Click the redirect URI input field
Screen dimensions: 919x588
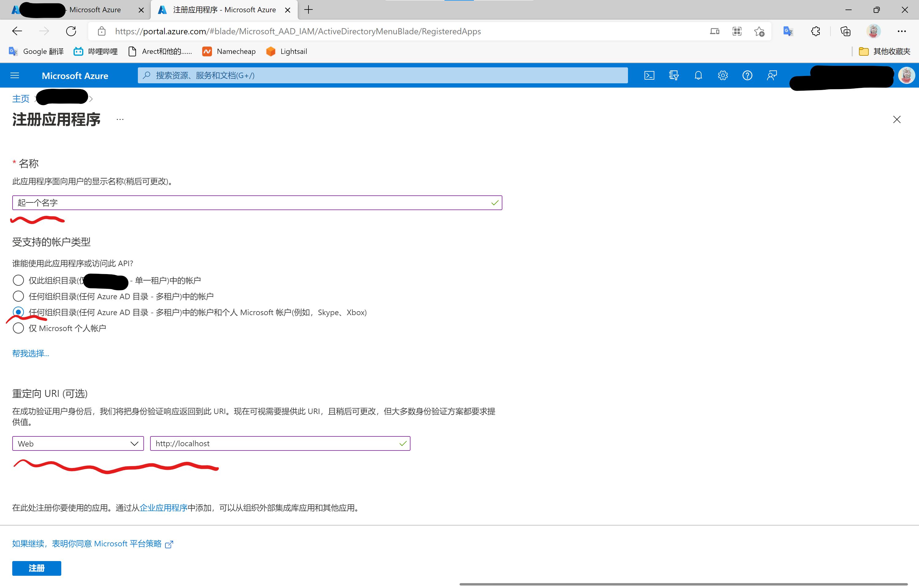[275, 443]
